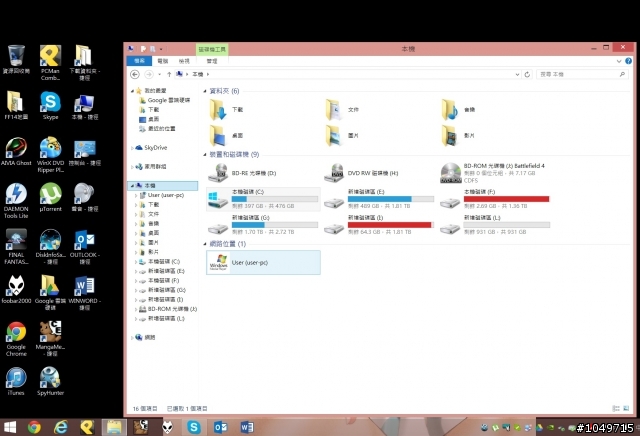Viewport: 640px width, 436px height.
Task: Click the (E:) drive usage bar
Action: point(391,199)
